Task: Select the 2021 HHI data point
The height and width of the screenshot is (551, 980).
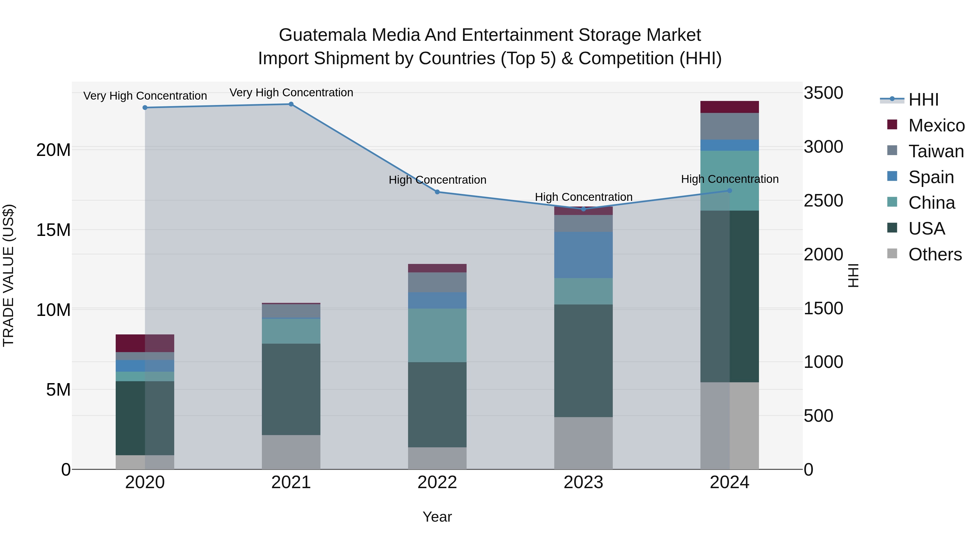Action: [x=291, y=104]
